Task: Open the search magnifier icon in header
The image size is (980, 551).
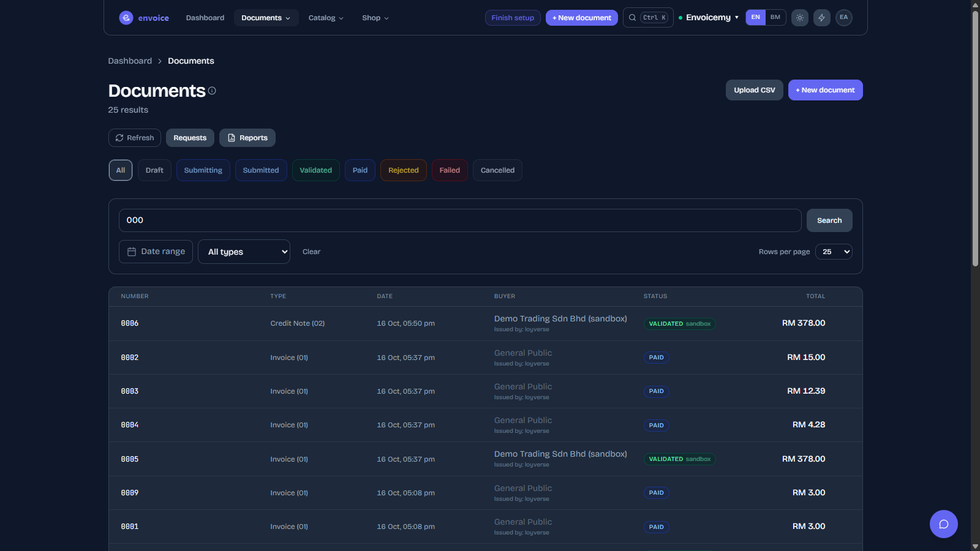Action: coord(632,18)
